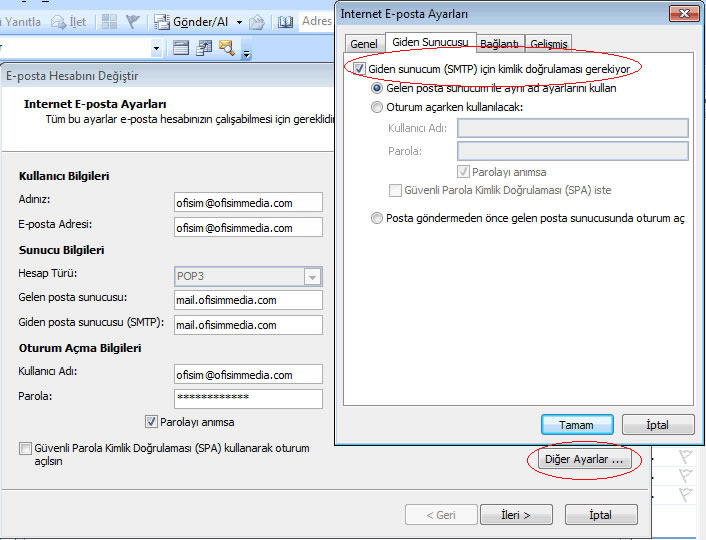Click the four-square categorize icon
This screenshot has height=540, width=706.
click(x=109, y=22)
